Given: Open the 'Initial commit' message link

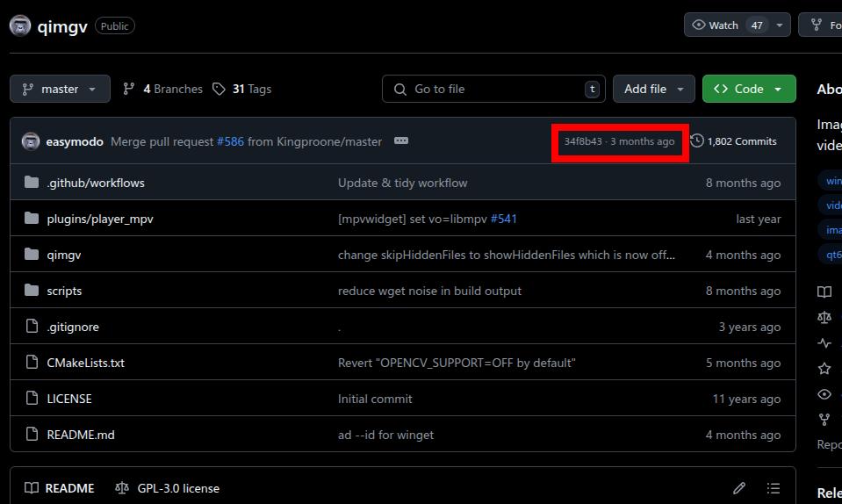Looking at the screenshot, I should (375, 399).
